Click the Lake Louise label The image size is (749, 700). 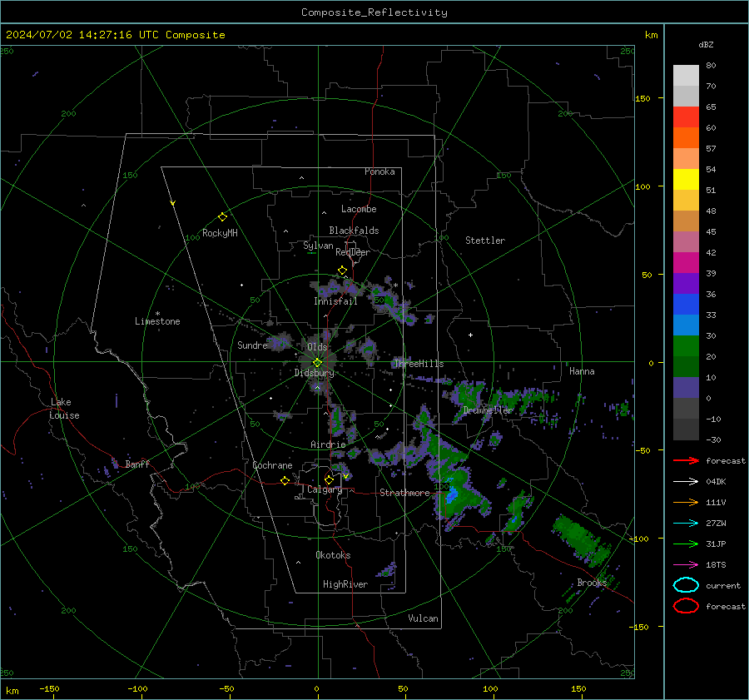(x=64, y=409)
